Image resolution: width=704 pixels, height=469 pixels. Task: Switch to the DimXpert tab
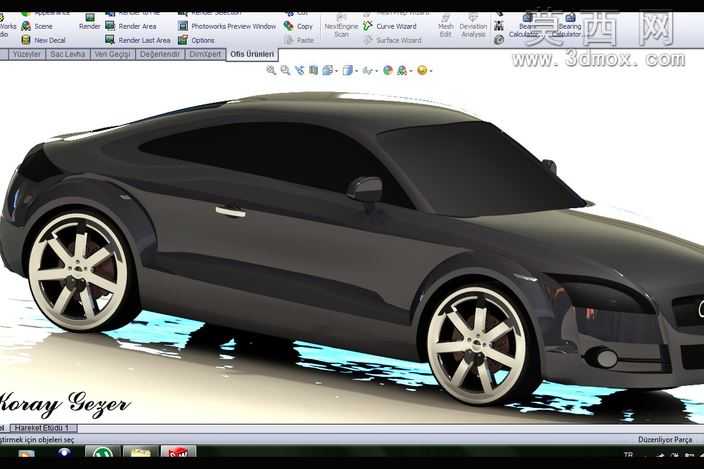point(205,54)
